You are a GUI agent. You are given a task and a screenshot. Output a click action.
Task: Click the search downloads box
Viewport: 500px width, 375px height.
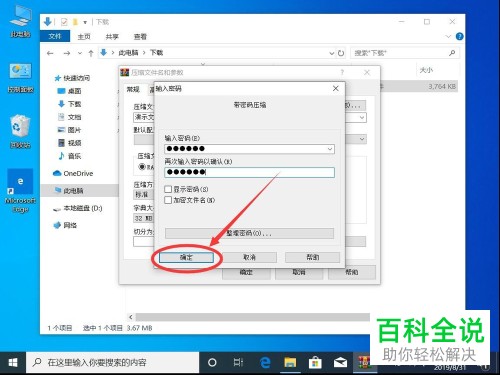pyautogui.click(x=405, y=53)
